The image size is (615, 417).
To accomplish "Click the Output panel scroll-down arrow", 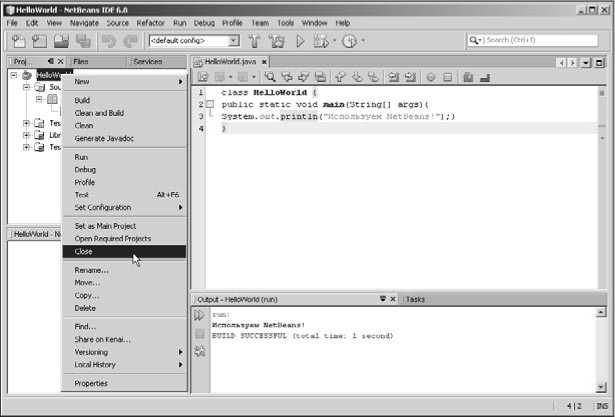I will click(x=601, y=388).
